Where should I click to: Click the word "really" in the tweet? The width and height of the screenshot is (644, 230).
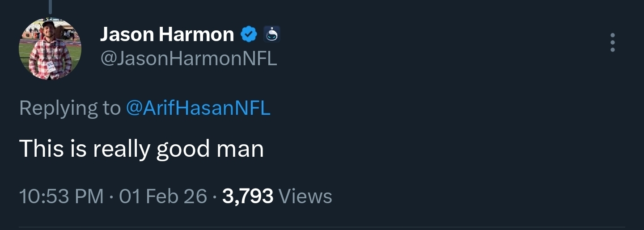[x=120, y=149]
